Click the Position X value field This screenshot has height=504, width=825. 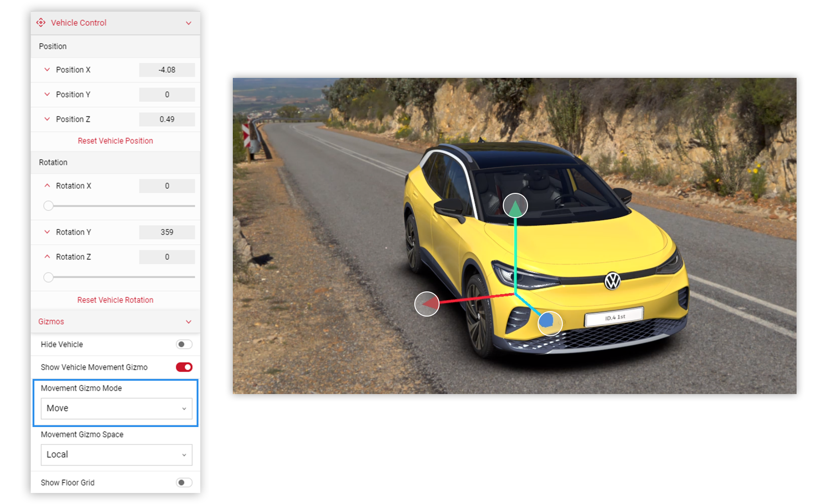[167, 70]
